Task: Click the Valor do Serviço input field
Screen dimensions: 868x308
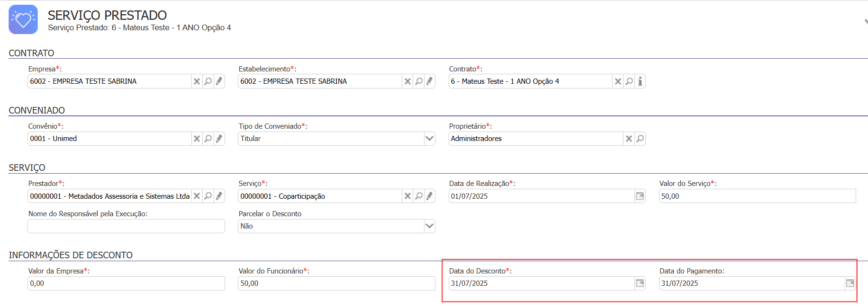Action: [757, 196]
